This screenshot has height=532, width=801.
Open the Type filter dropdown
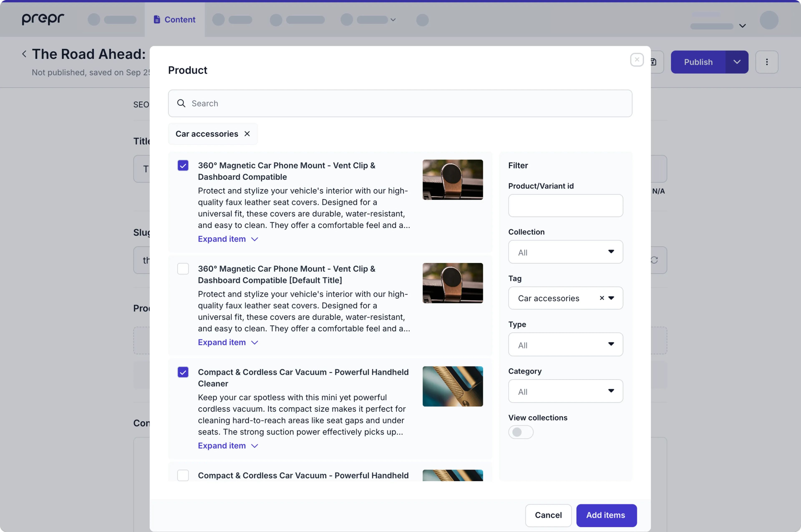tap(565, 344)
